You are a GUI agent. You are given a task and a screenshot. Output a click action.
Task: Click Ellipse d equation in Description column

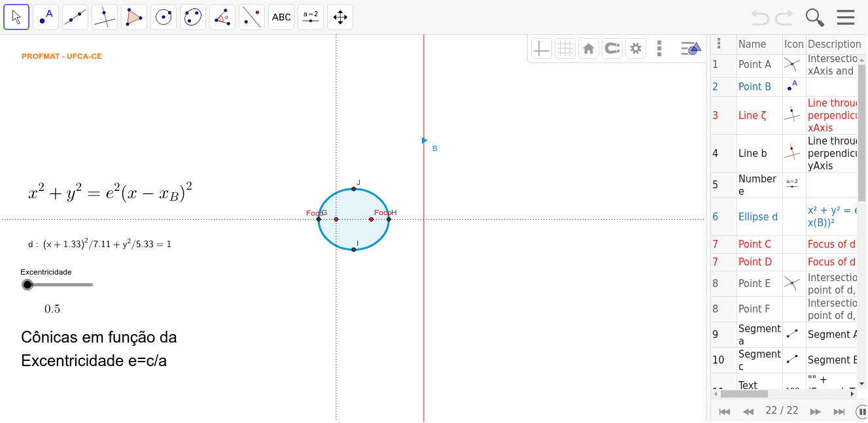(832, 216)
